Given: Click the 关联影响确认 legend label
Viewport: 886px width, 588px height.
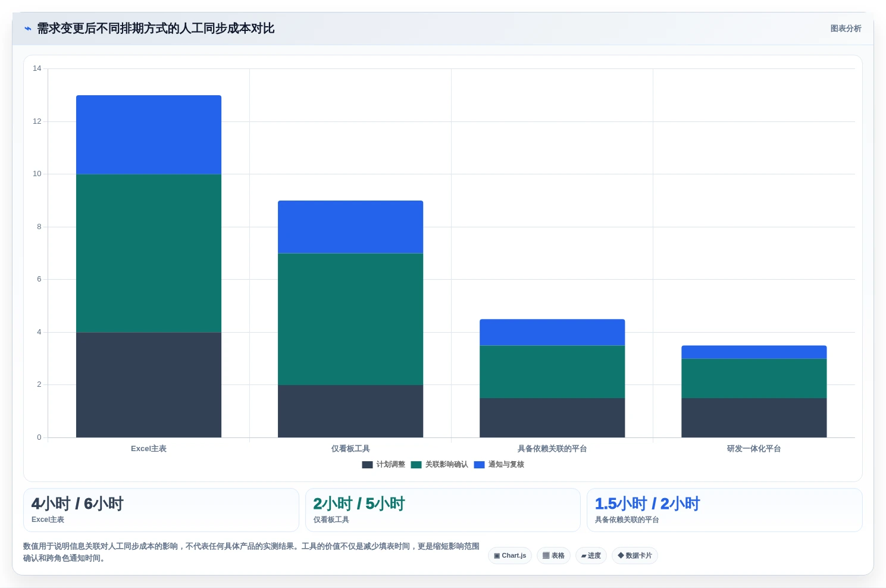Looking at the screenshot, I should [446, 465].
